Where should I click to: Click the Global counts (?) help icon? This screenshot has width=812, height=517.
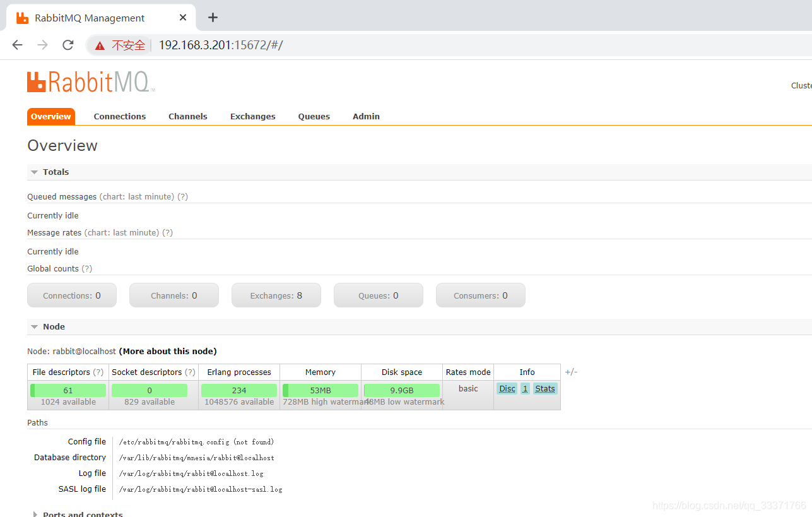tap(87, 268)
